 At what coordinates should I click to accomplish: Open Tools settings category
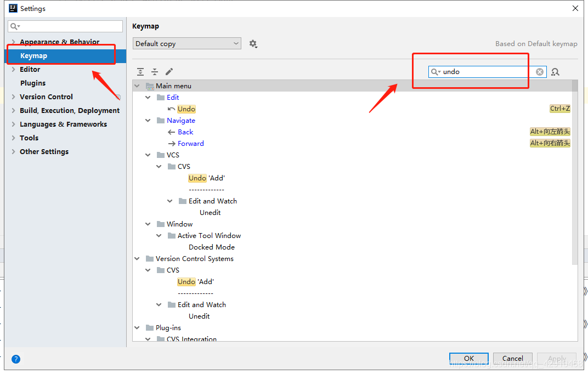[29, 138]
